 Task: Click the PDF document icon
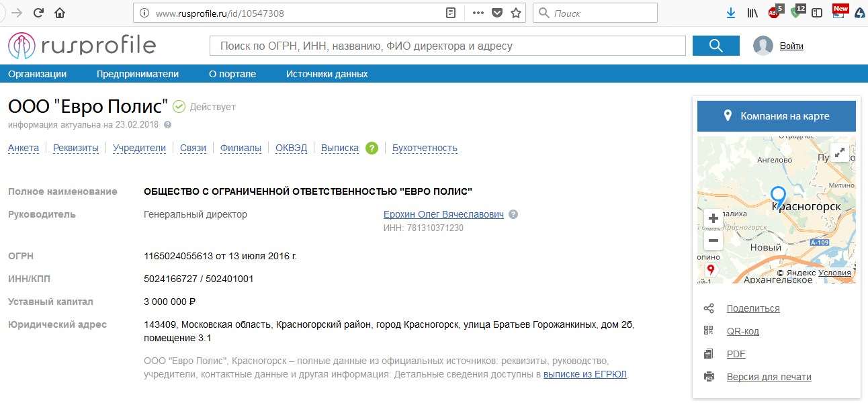708,354
